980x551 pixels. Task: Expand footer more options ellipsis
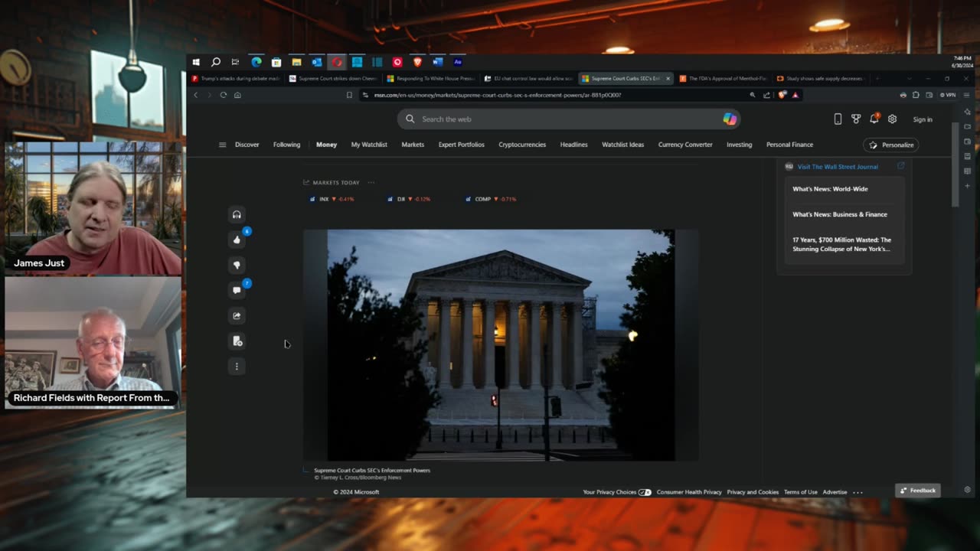[x=858, y=492]
